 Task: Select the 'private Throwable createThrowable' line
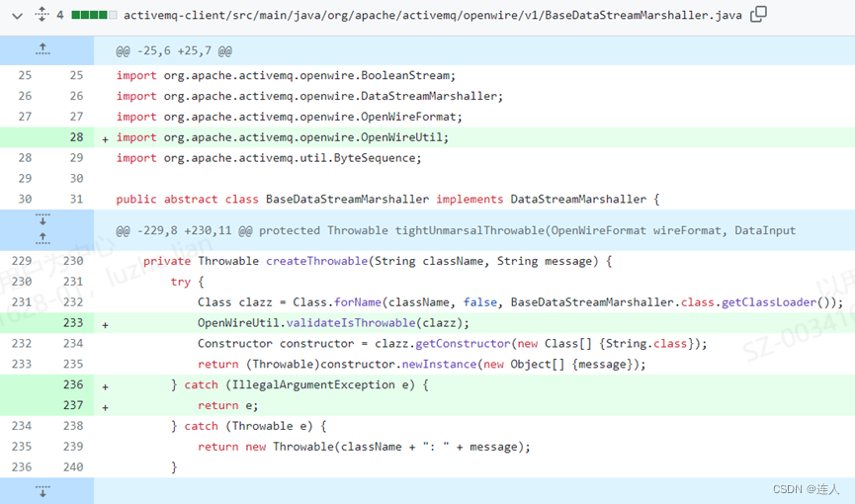[378, 261]
